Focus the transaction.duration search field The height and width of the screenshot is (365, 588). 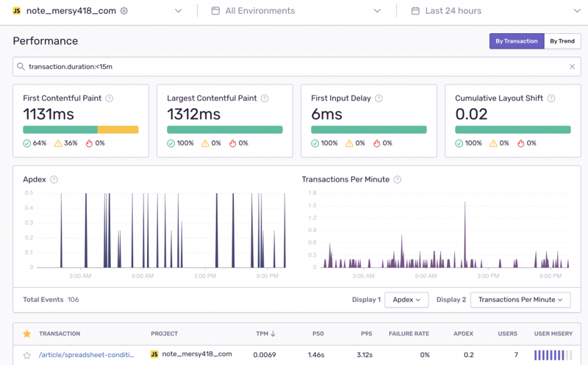[294, 67]
